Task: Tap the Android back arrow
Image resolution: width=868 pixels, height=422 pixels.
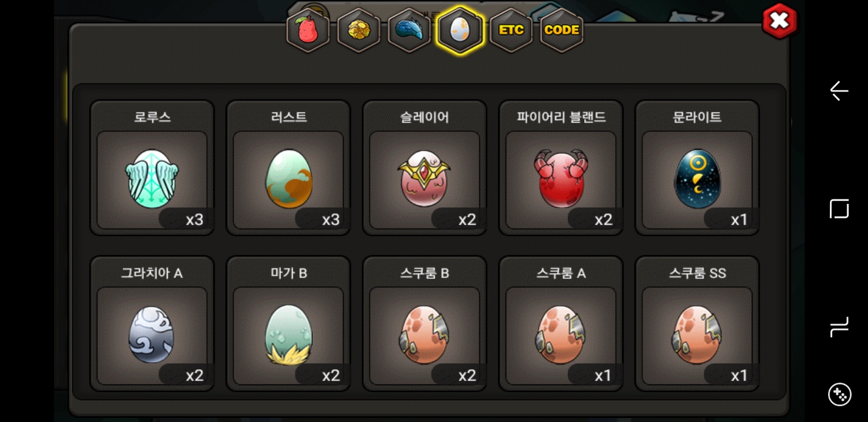Action: click(839, 91)
